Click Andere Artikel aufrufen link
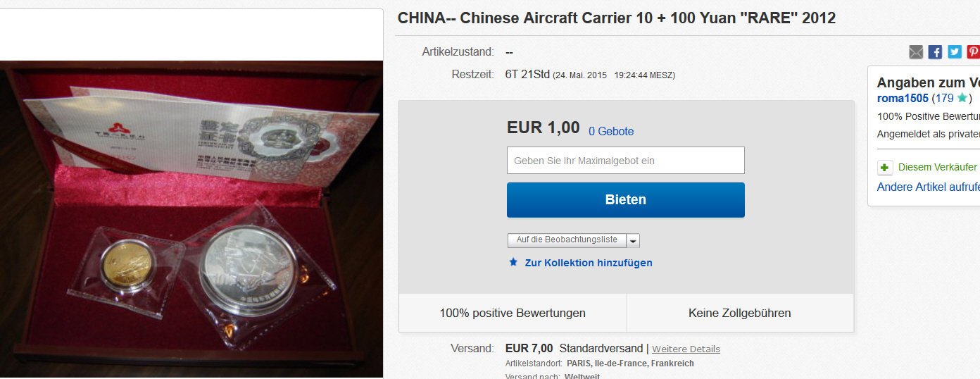 (929, 187)
